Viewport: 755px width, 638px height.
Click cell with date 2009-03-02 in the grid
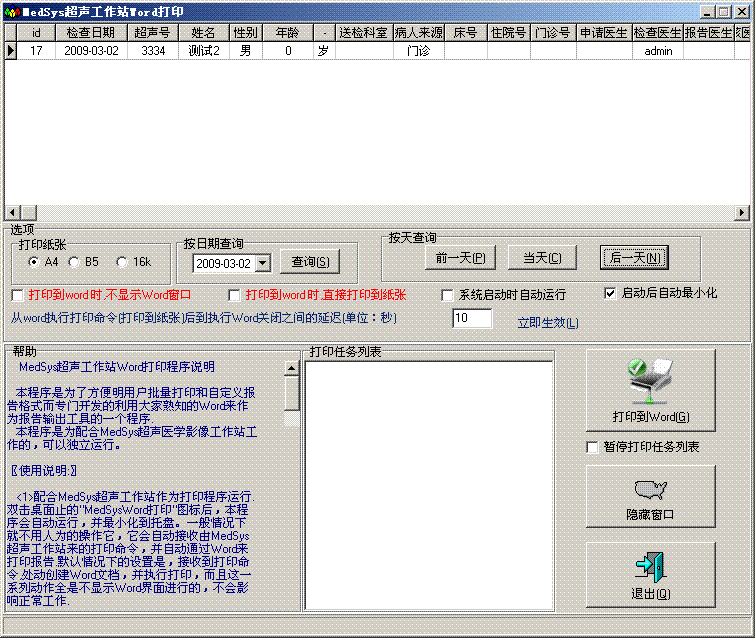click(91, 51)
